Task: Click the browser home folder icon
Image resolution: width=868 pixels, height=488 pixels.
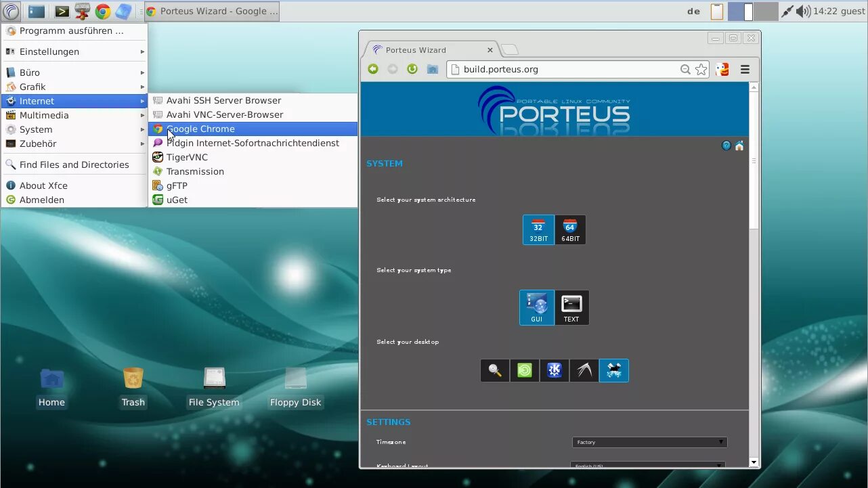Action: (433, 69)
